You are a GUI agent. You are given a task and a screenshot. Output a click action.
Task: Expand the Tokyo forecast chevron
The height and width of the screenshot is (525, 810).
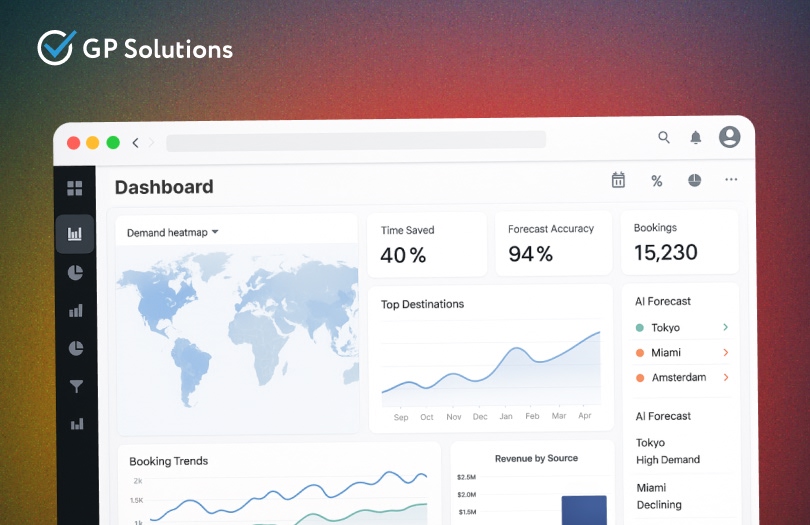(725, 327)
